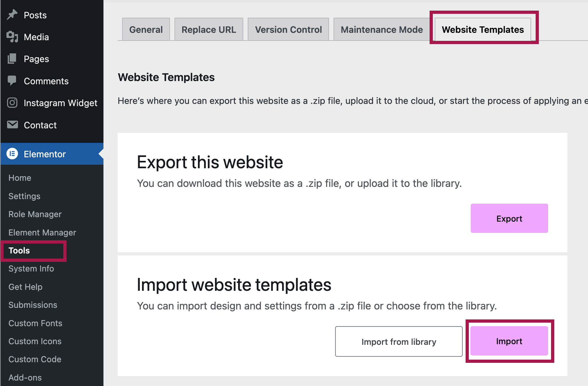Viewport: 588px width, 386px height.
Task: Click the Comments speech bubble icon
Action: [x=12, y=81]
